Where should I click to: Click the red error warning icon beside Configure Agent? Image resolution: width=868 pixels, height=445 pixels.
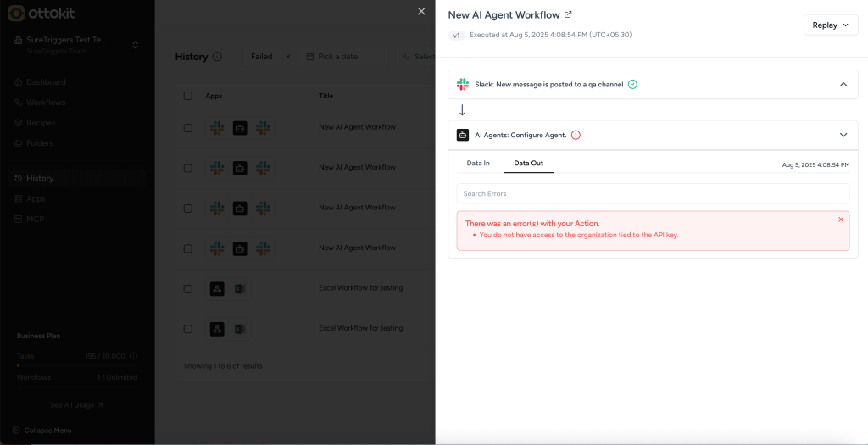pyautogui.click(x=576, y=135)
